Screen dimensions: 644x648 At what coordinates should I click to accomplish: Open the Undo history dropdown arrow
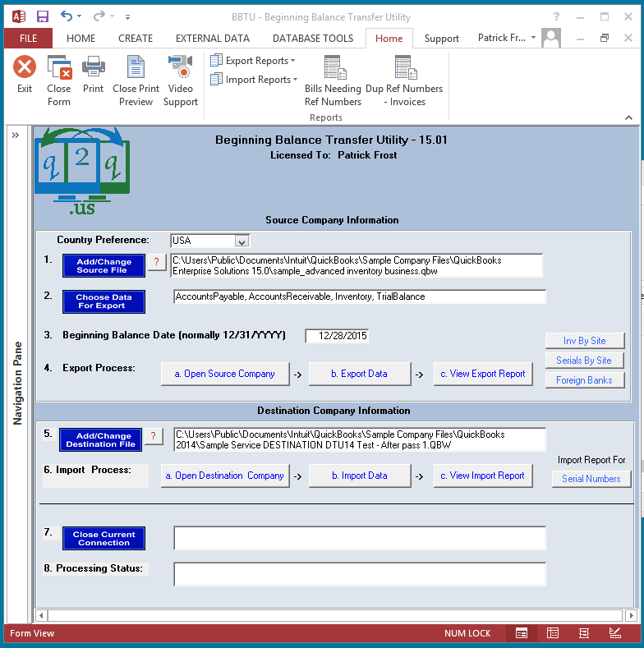[x=80, y=16]
